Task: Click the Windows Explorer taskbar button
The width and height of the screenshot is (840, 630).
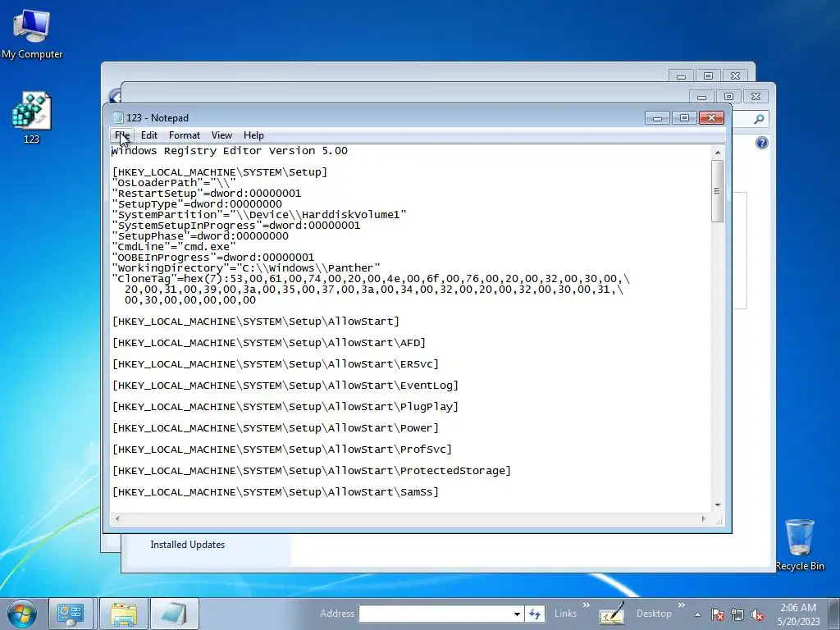Action: coord(124,614)
